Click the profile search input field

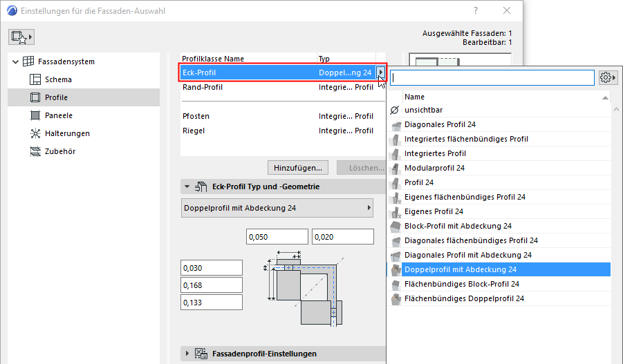coord(492,77)
